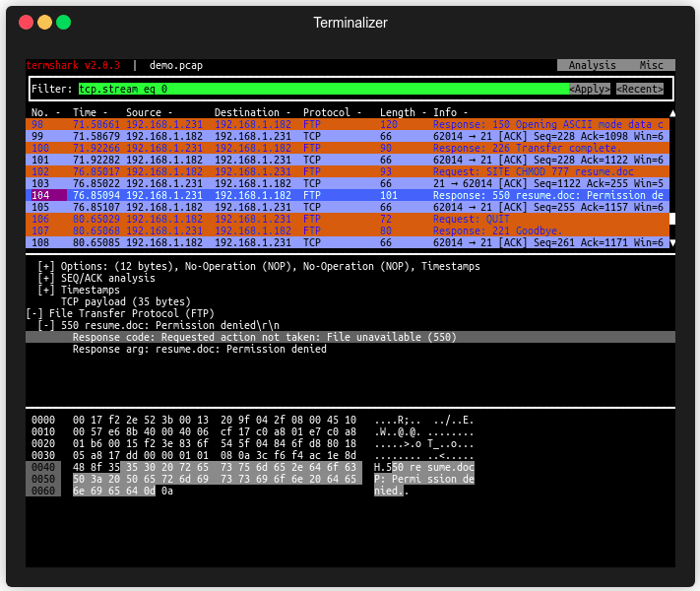Open the Recent filters list
This screenshot has height=591, width=700.
point(640,89)
